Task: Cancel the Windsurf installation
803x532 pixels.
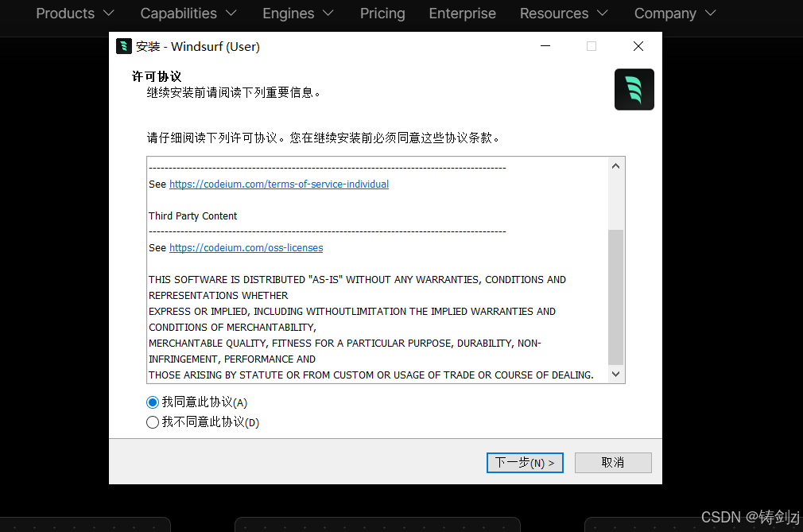Action: 613,463
